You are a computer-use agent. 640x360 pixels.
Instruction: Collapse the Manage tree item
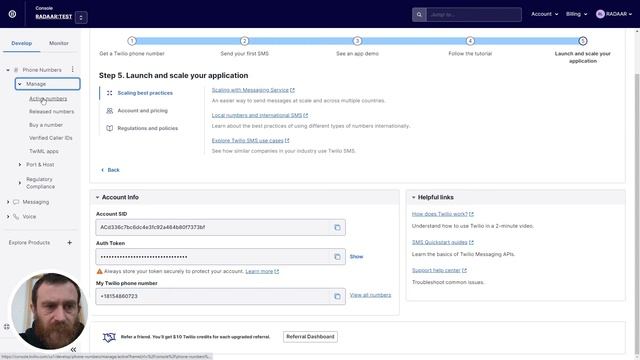tap(20, 84)
